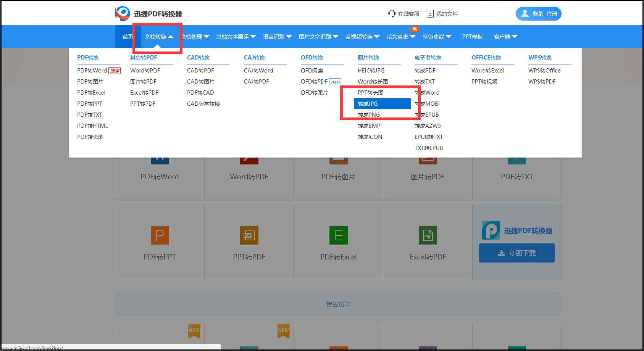This screenshot has height=351, width=644.
Task: Click the 特色功能 section banner
Action: click(338, 304)
